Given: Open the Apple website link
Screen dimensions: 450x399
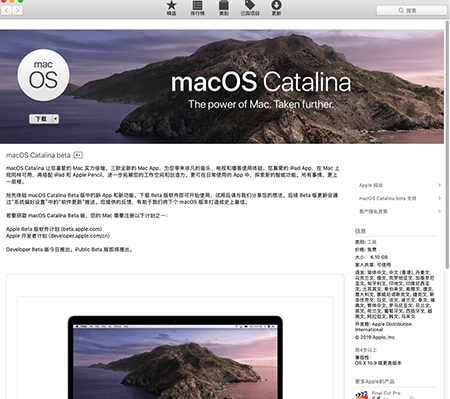Looking at the screenshot, I should pos(400,185).
